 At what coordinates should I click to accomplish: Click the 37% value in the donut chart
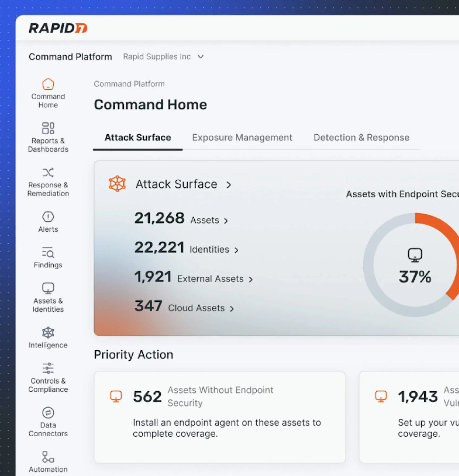pos(415,277)
